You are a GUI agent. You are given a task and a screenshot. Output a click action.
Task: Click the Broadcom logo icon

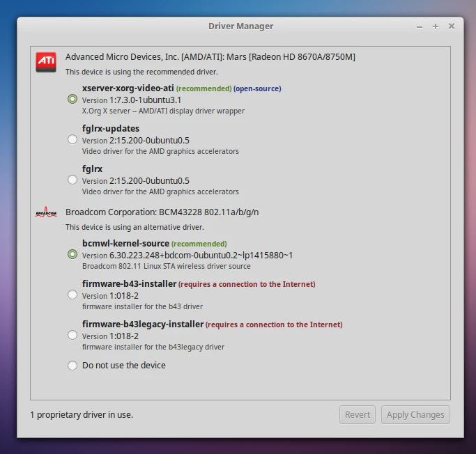pos(46,212)
